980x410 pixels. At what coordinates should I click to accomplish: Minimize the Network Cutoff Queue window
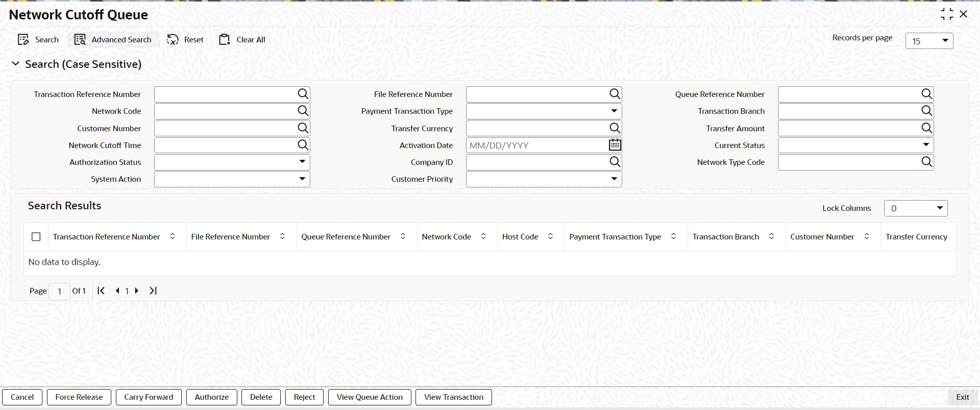947,14
